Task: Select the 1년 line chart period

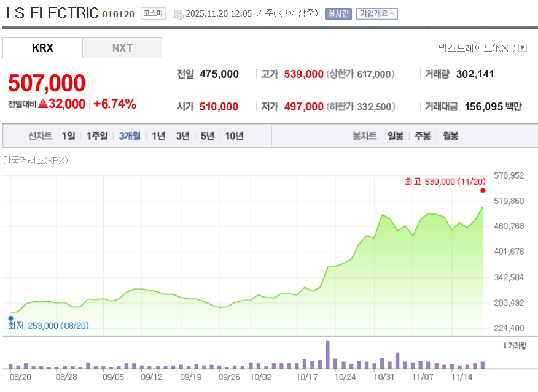Action: tap(158, 136)
